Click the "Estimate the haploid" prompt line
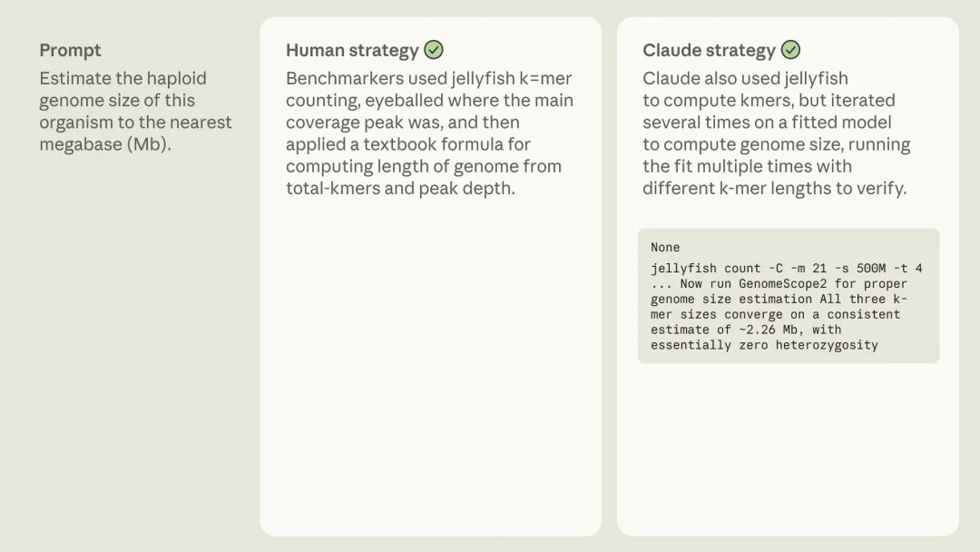 (x=122, y=78)
